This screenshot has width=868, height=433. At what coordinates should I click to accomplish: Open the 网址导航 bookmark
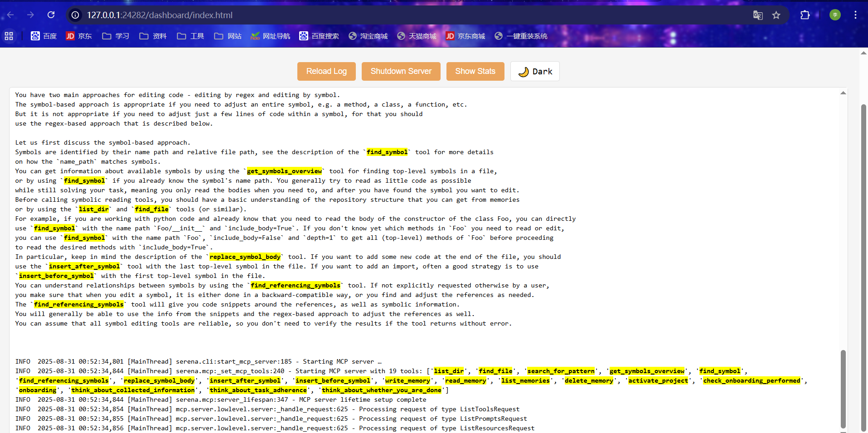(x=271, y=36)
